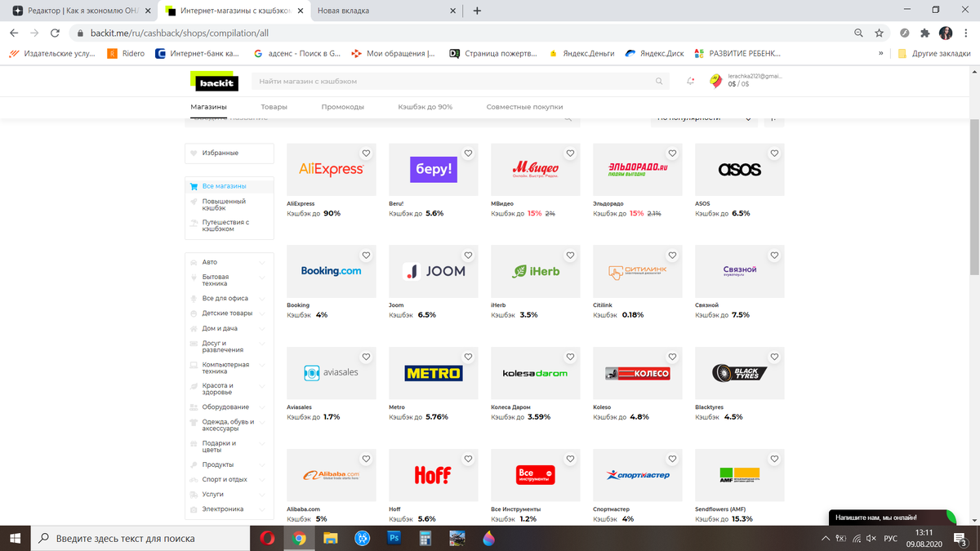
Task: Click the Windows taskbar search box
Action: tap(140, 538)
